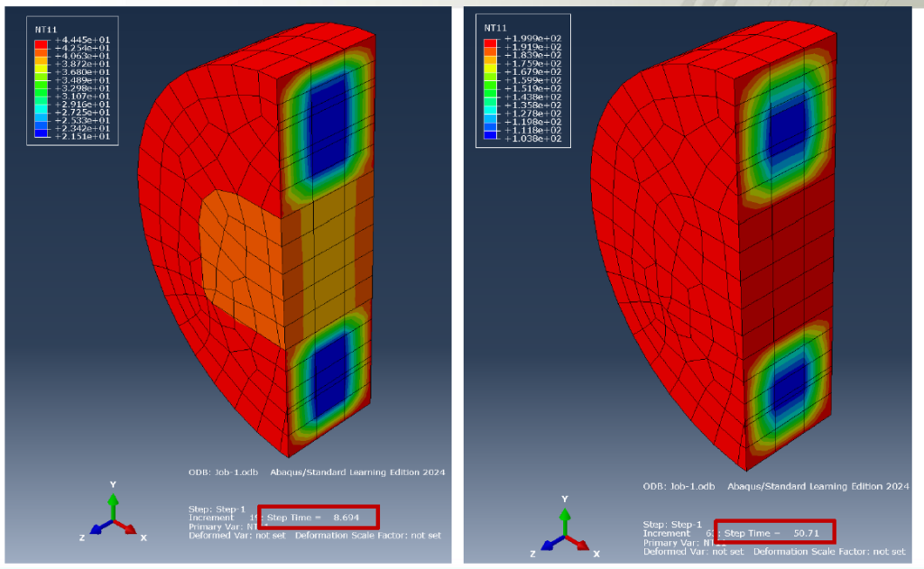The image size is (924, 569).
Task: Select legend value +1.278e+02
Action: (x=532, y=113)
